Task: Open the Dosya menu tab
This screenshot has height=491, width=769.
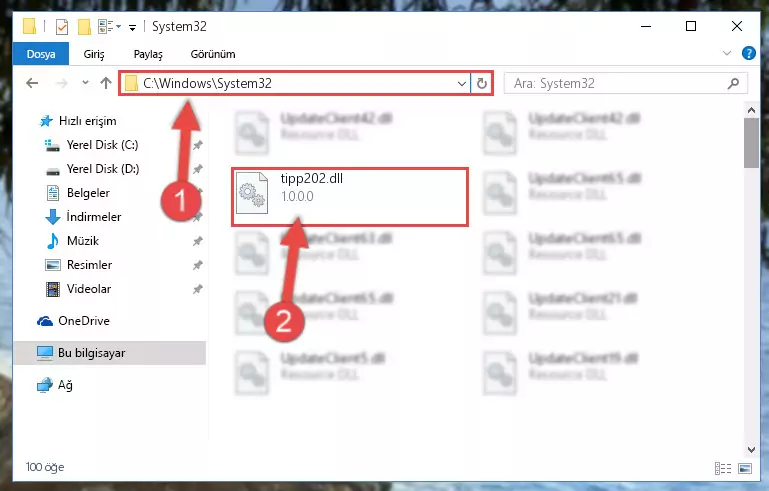Action: pyautogui.click(x=41, y=54)
